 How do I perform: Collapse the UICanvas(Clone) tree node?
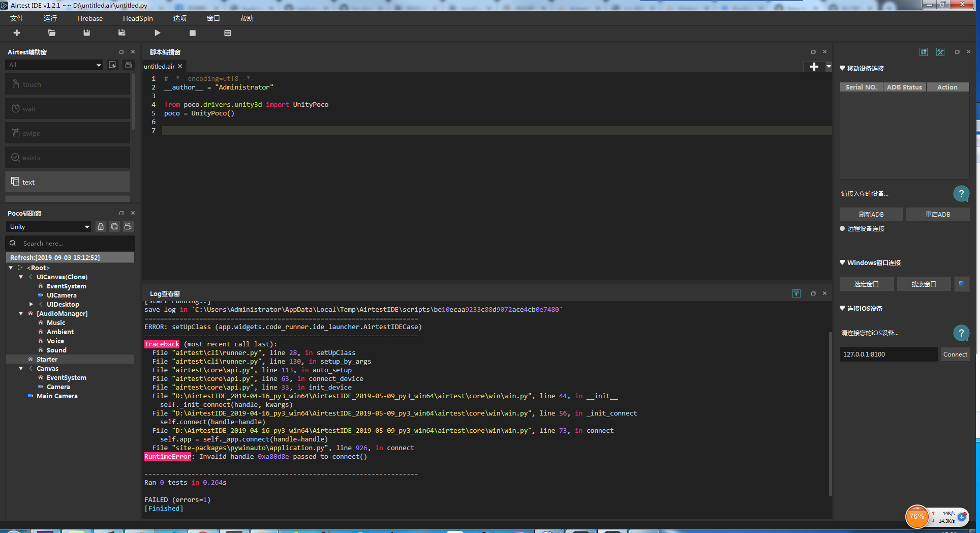[x=21, y=277]
